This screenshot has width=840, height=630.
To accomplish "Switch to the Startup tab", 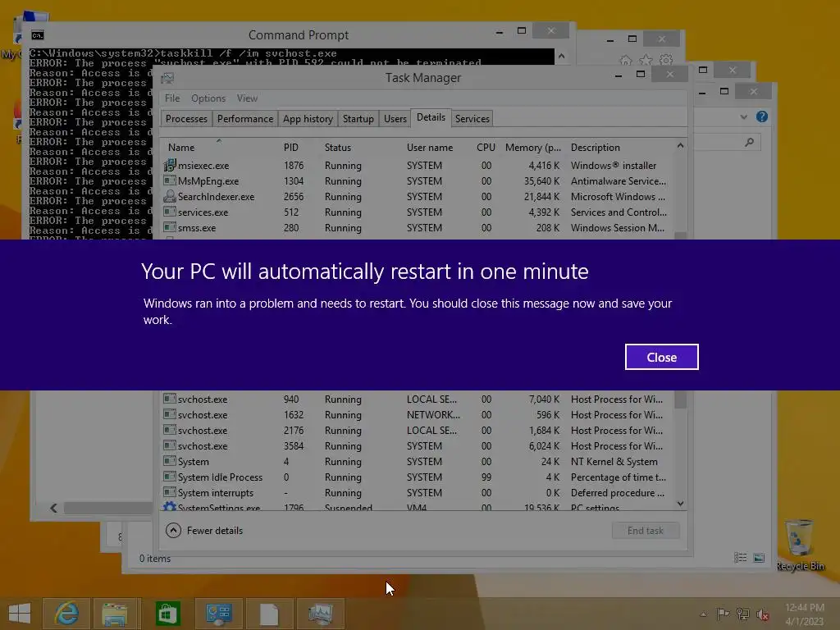I will pyautogui.click(x=358, y=118).
